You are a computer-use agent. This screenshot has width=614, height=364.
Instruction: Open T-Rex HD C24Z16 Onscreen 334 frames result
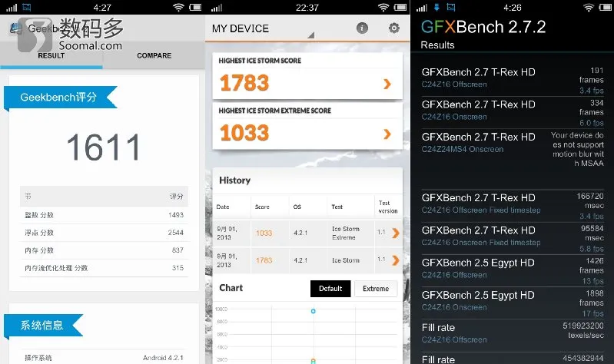[x=513, y=113]
